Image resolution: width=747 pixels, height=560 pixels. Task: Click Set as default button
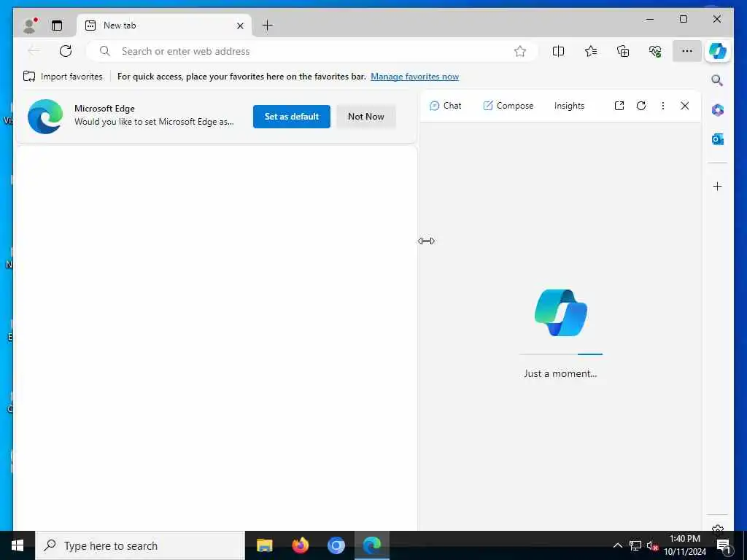point(292,117)
